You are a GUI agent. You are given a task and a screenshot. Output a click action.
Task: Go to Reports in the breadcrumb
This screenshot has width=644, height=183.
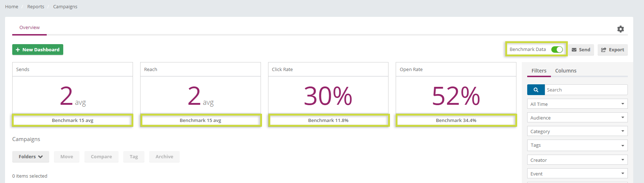click(x=36, y=6)
